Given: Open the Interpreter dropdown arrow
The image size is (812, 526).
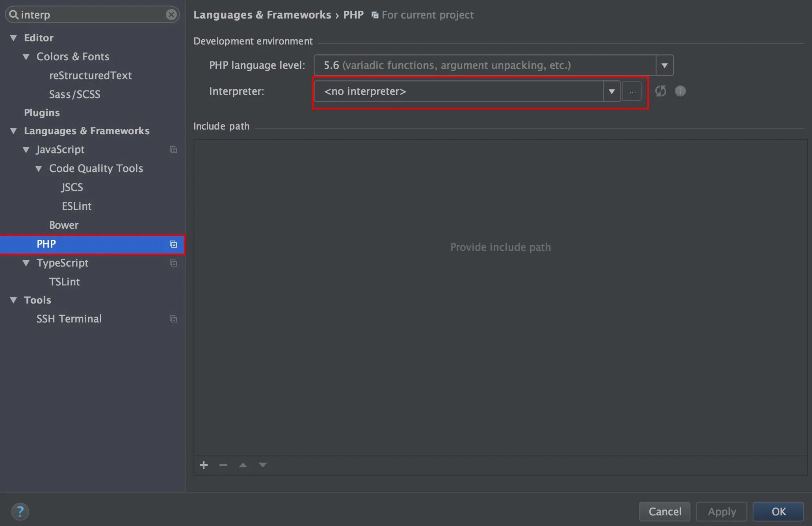Looking at the screenshot, I should pyautogui.click(x=611, y=91).
